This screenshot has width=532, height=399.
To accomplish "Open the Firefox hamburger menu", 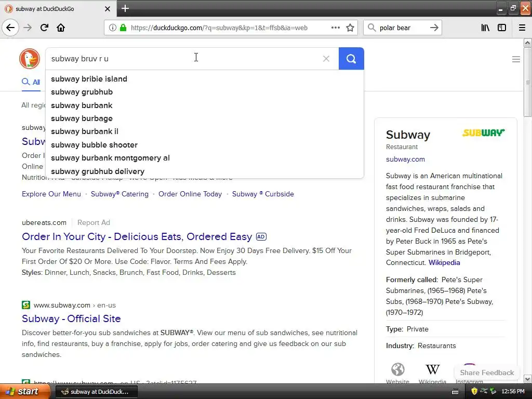I will 522,28.
